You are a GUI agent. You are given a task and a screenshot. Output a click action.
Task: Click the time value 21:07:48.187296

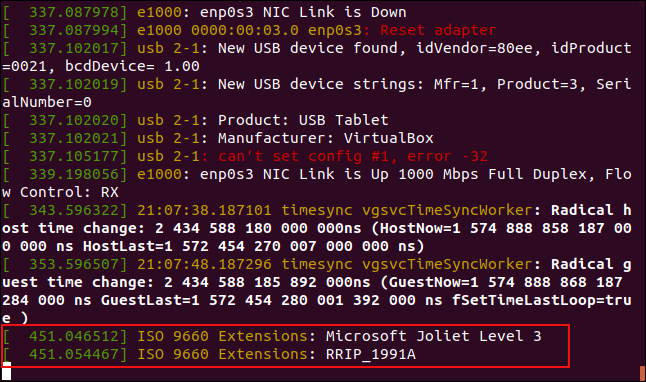[204, 264]
